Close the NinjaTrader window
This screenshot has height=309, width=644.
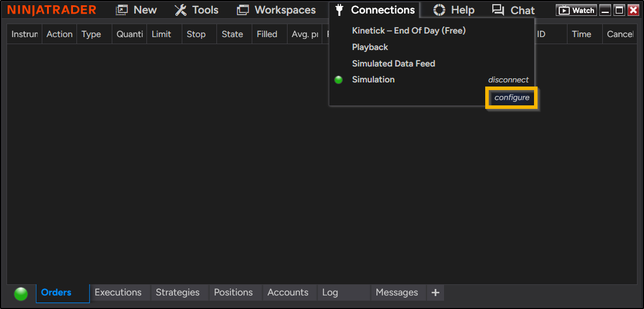point(633,10)
